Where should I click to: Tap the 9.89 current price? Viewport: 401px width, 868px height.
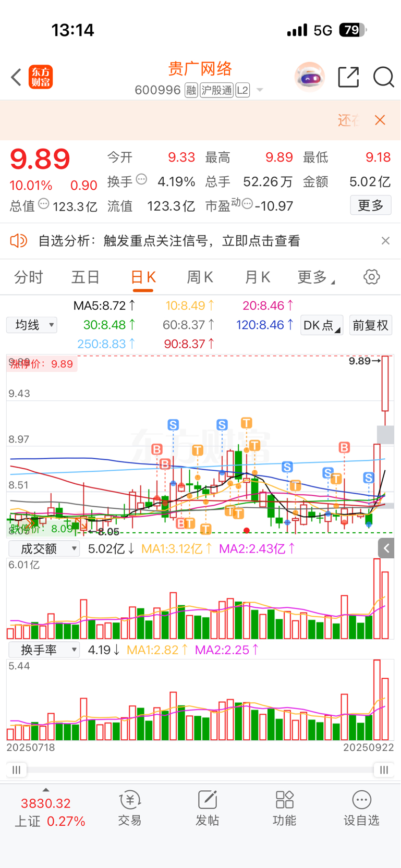pyautogui.click(x=40, y=159)
